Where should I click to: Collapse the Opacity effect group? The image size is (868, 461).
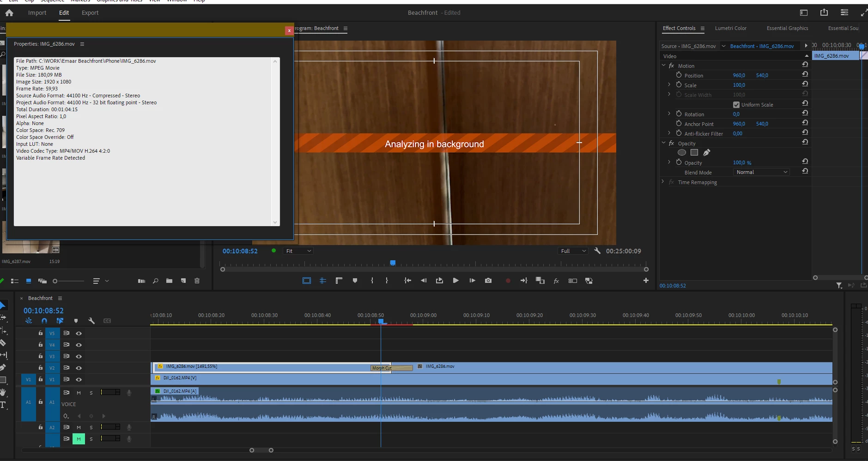tap(664, 143)
